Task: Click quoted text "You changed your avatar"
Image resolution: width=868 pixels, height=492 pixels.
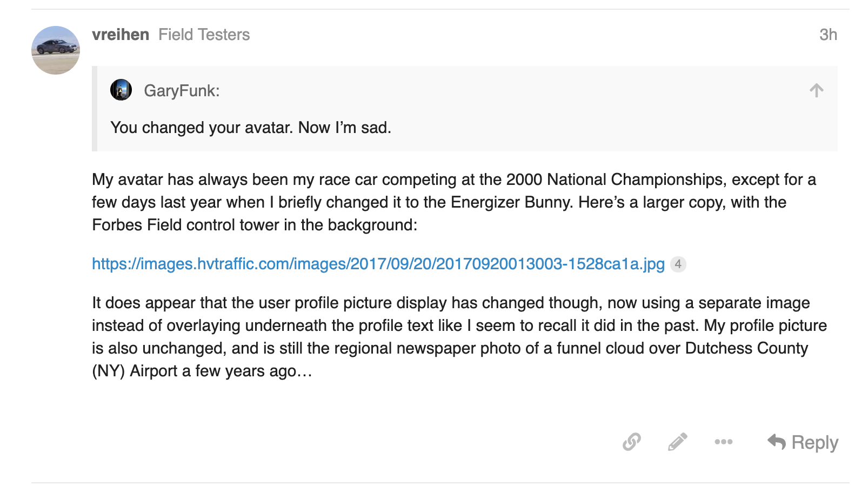Action: point(201,128)
